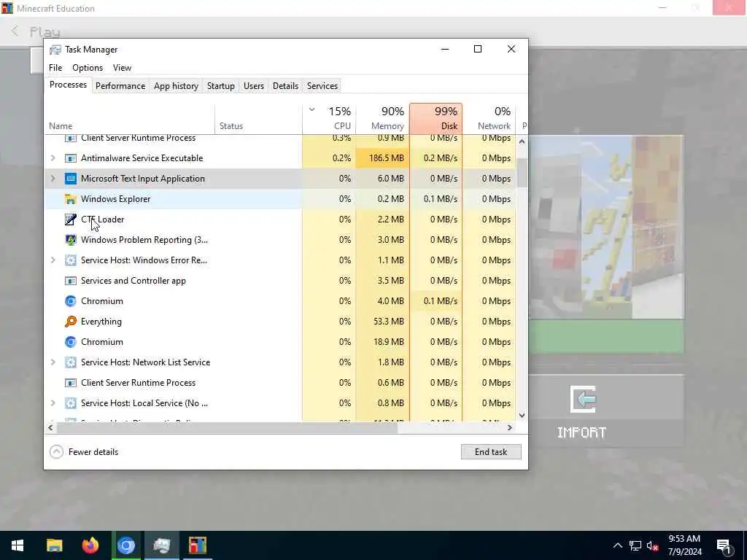Open the Options menu

point(88,68)
